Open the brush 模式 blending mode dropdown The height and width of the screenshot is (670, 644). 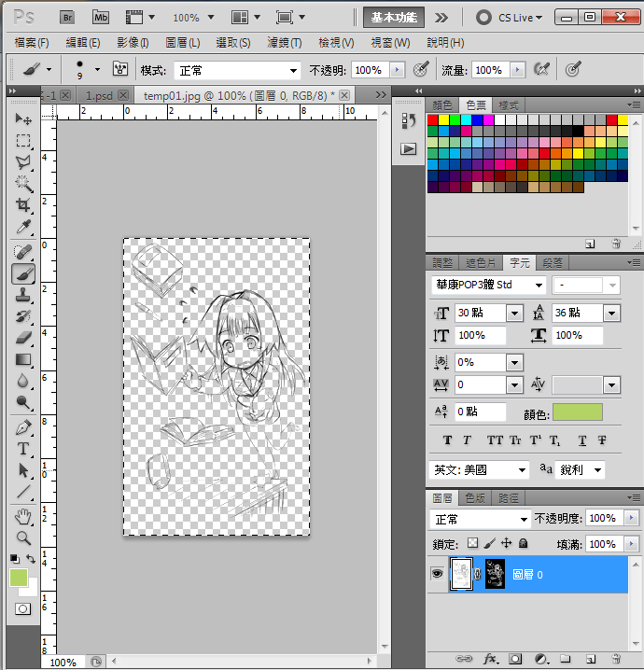click(238, 70)
